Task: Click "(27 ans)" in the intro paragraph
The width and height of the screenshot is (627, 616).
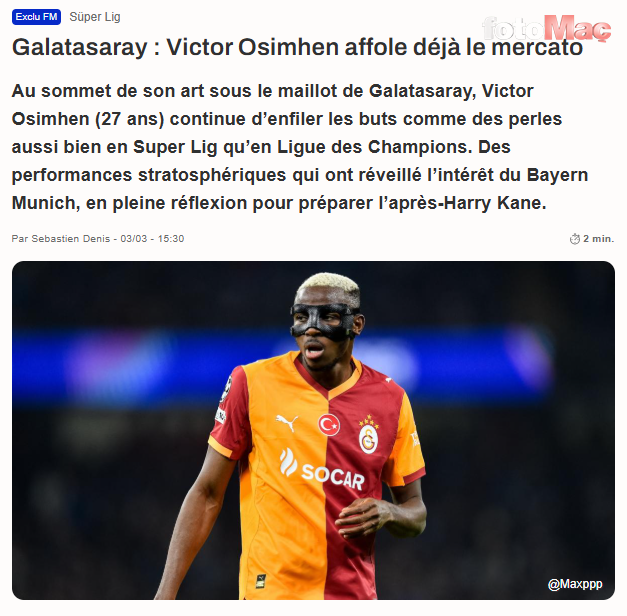Action: pos(130,119)
